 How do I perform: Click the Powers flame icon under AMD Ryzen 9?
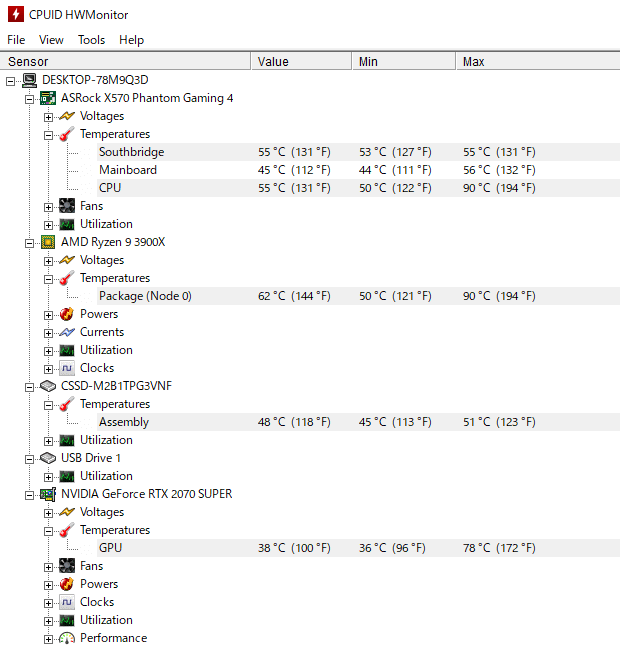click(67, 314)
